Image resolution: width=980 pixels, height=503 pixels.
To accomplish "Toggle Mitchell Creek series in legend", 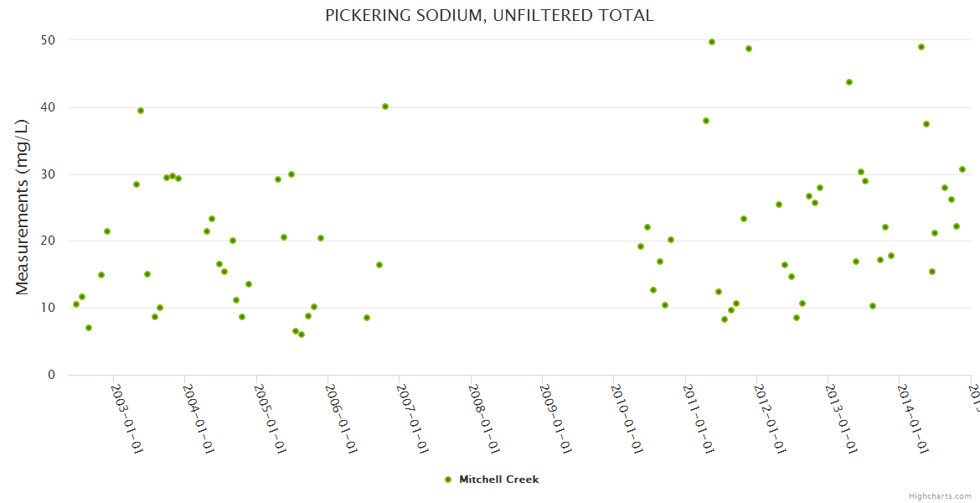I will [498, 480].
